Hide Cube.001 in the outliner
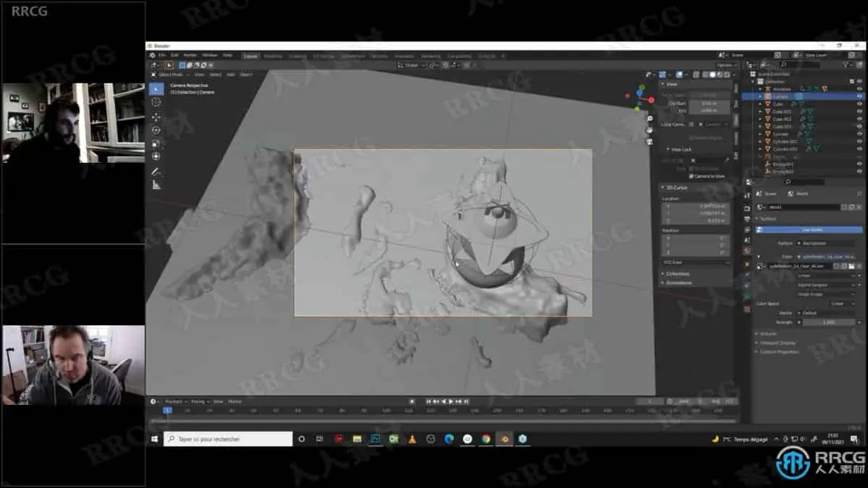The image size is (868, 488). (x=859, y=111)
